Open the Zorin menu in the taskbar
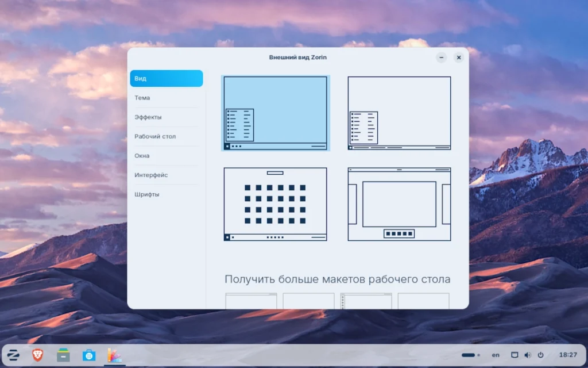 (14, 355)
